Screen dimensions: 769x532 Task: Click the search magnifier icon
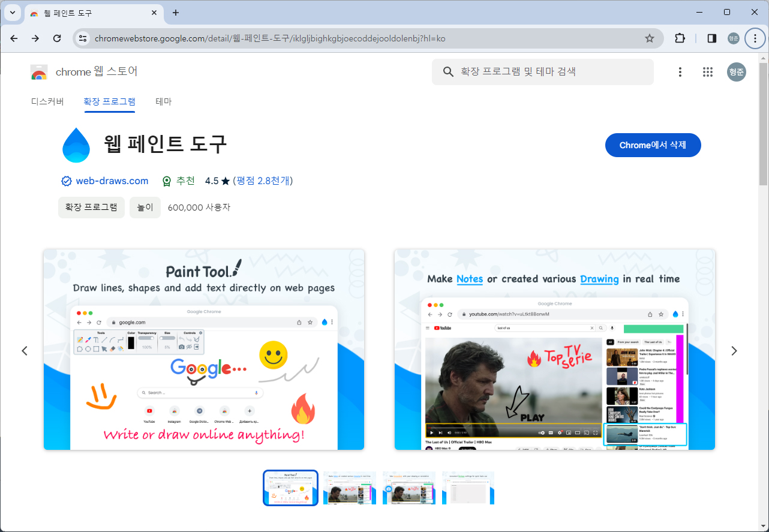tap(448, 72)
